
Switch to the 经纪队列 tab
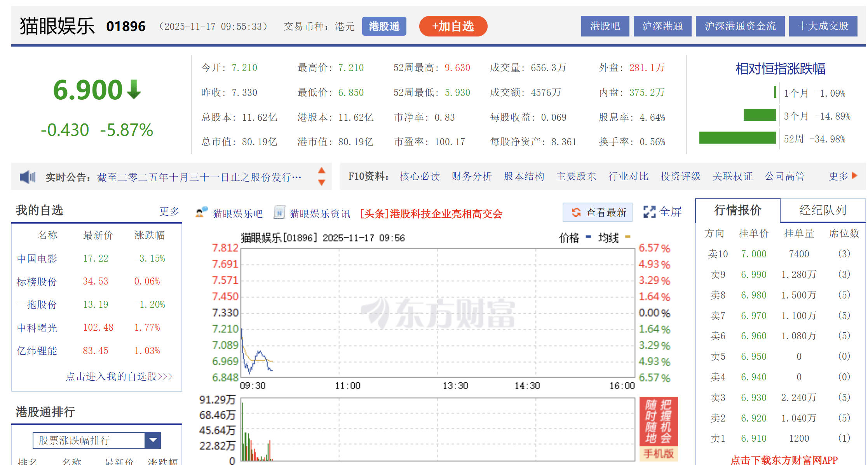823,210
